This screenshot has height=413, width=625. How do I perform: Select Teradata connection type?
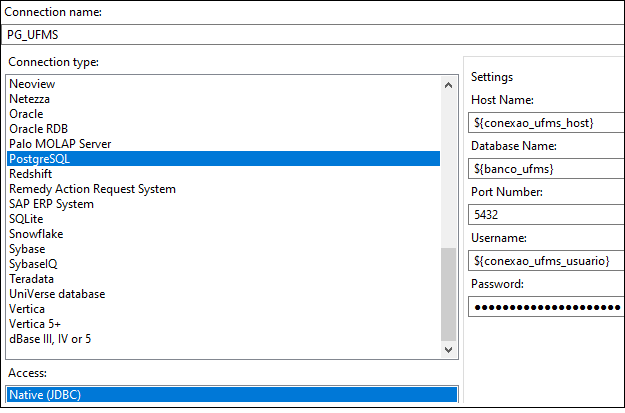click(31, 279)
